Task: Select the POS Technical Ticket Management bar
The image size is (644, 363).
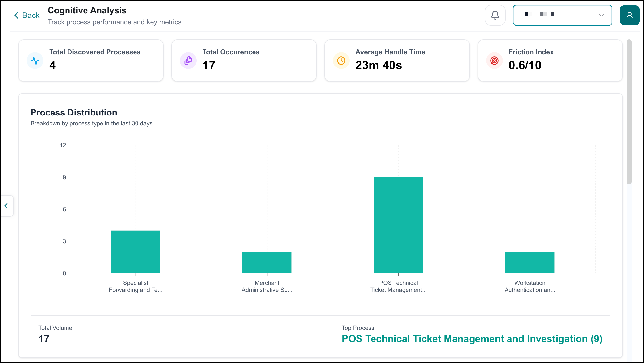Action: 398,225
